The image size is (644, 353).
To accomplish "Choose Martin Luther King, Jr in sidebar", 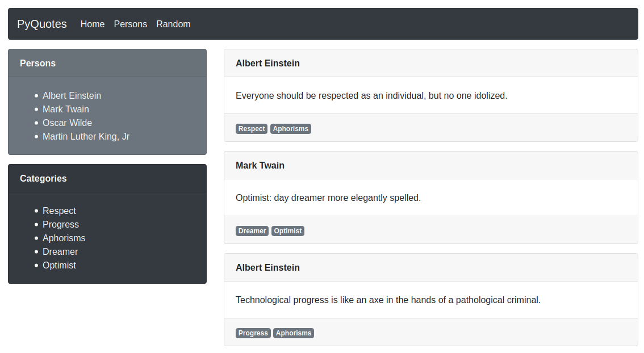I will pyautogui.click(x=86, y=136).
